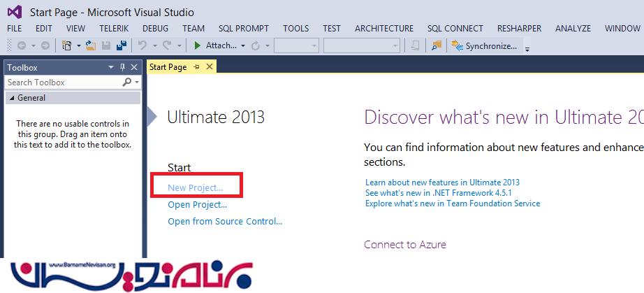Click the New Project... link
The height and width of the screenshot is (293, 644).
196,187
